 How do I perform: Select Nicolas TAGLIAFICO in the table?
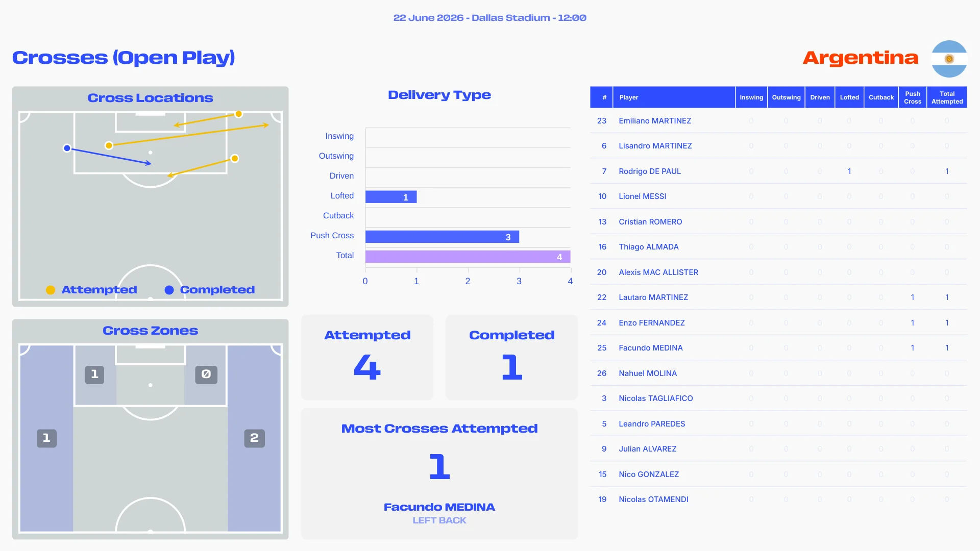click(656, 398)
